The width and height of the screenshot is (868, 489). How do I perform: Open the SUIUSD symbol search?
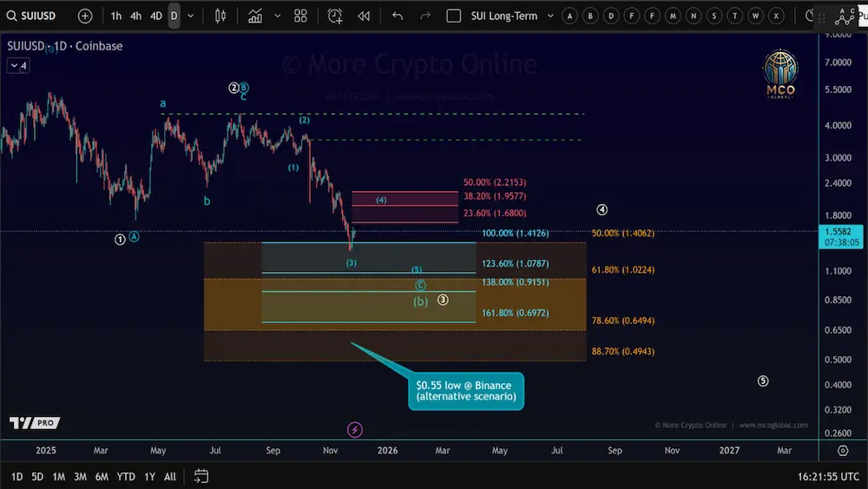(x=35, y=16)
